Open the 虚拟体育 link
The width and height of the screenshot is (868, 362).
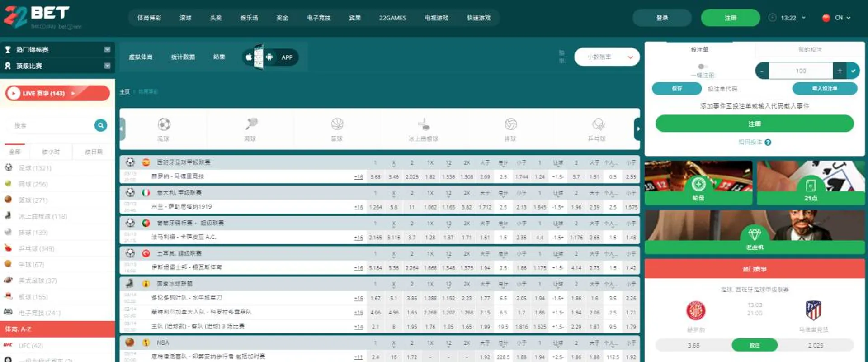click(x=141, y=57)
